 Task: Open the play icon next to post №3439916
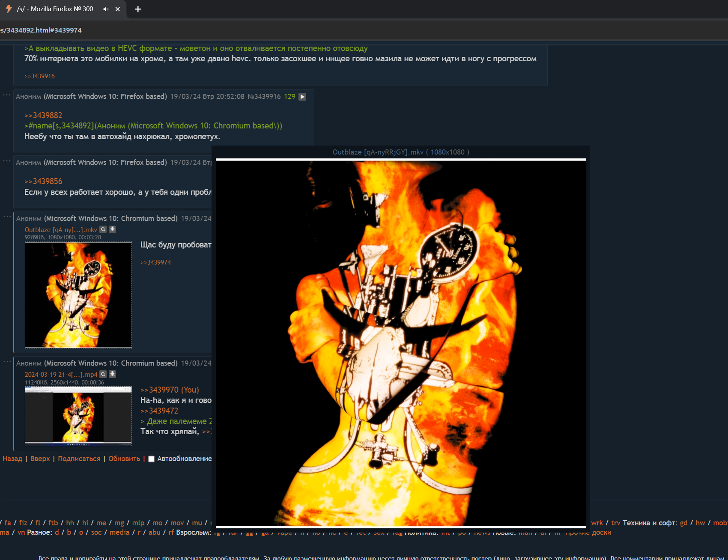pyautogui.click(x=302, y=97)
